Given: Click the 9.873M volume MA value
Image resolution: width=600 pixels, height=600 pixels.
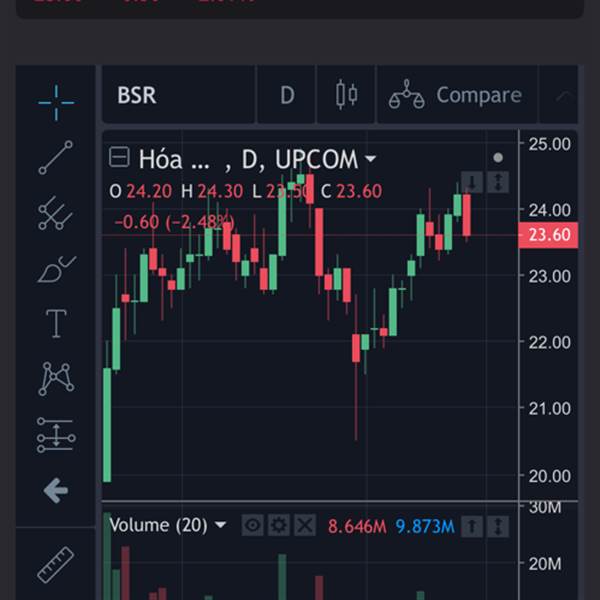Looking at the screenshot, I should [425, 527].
